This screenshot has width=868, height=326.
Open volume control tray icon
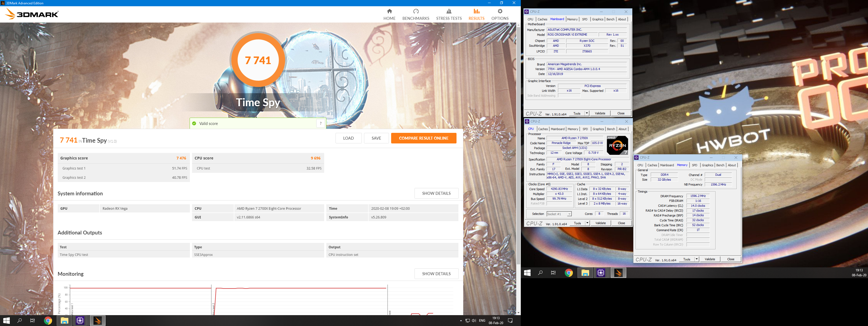pyautogui.click(x=474, y=321)
